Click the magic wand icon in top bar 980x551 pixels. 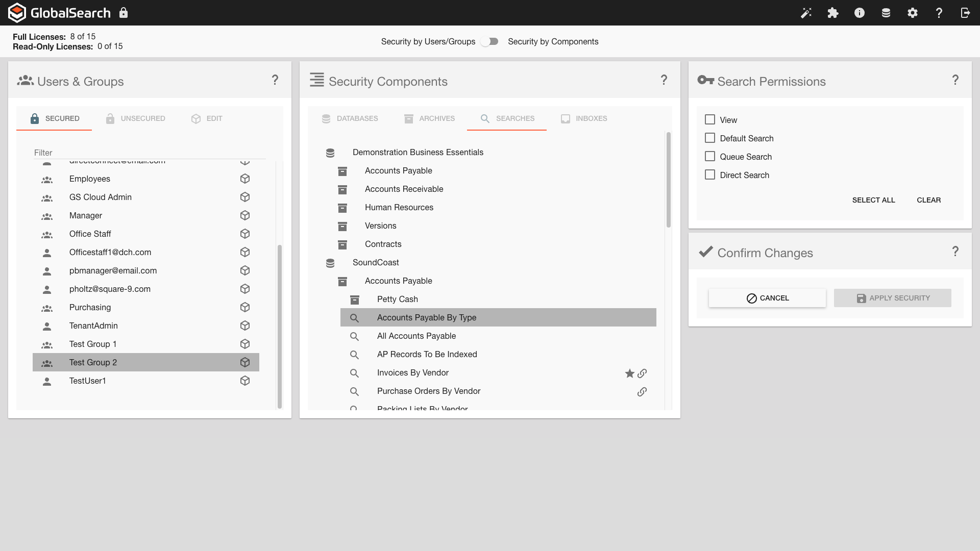pos(806,13)
